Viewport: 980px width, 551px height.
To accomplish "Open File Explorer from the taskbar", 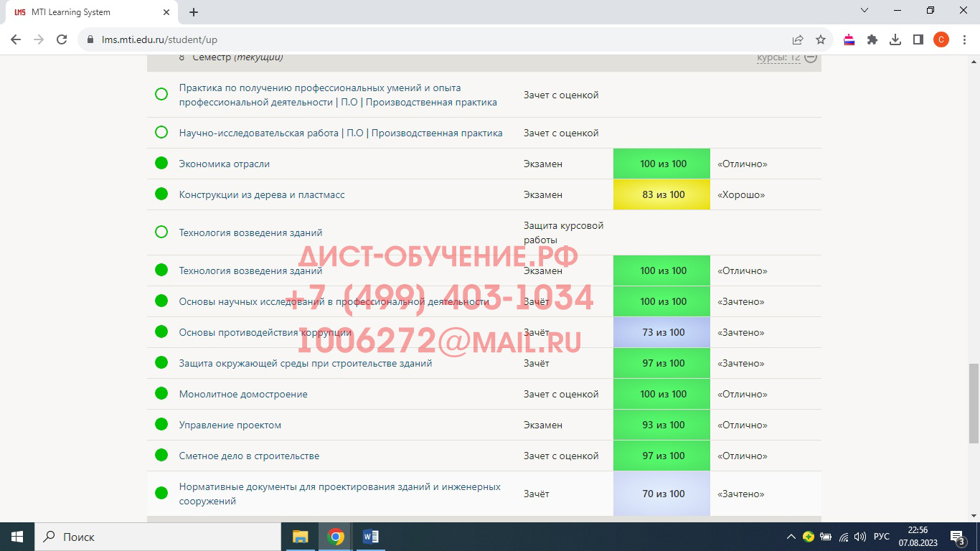I will pos(300,537).
